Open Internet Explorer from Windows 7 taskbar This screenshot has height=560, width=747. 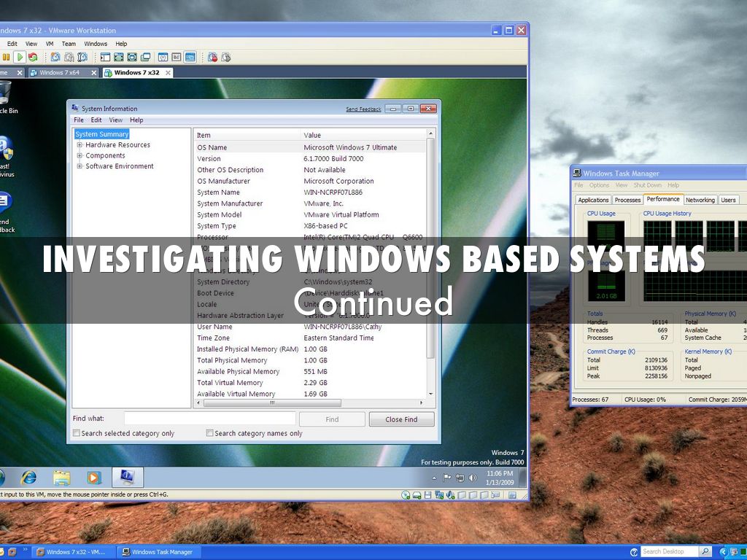(x=28, y=478)
